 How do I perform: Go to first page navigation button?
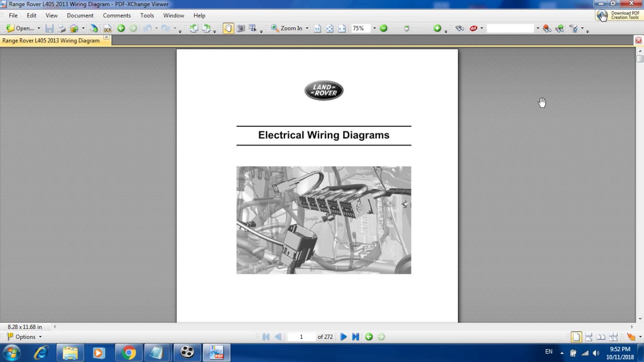(266, 337)
